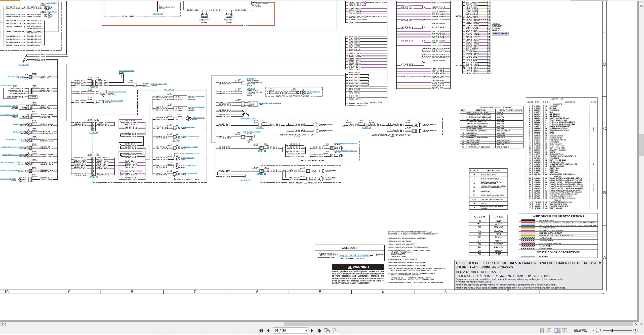644x335 pixels.
Task: Click the horizontal scrollbar right arrow
Action: 636,324
